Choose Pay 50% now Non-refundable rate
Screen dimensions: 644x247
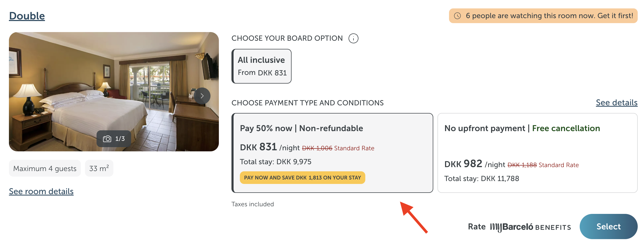pyautogui.click(x=332, y=153)
